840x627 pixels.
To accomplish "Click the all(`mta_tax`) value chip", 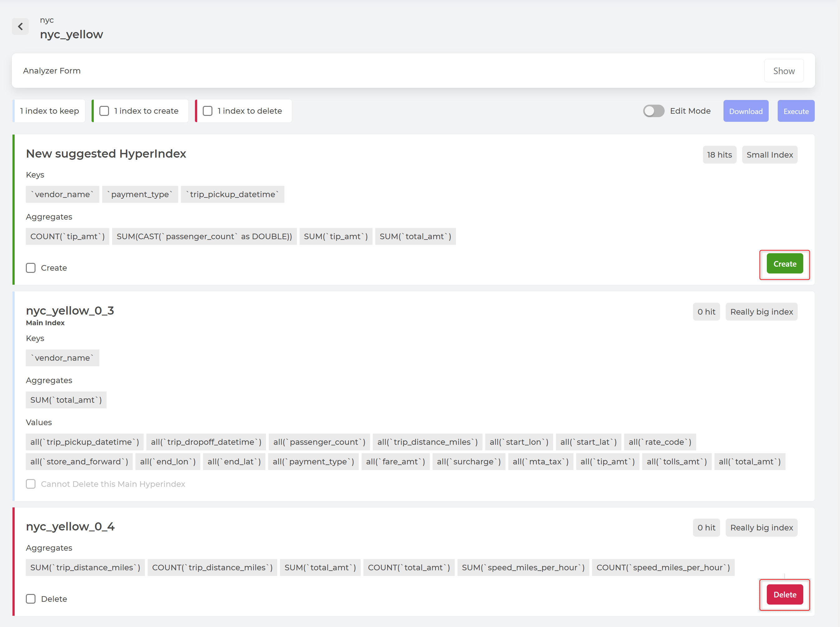I will (x=541, y=462).
